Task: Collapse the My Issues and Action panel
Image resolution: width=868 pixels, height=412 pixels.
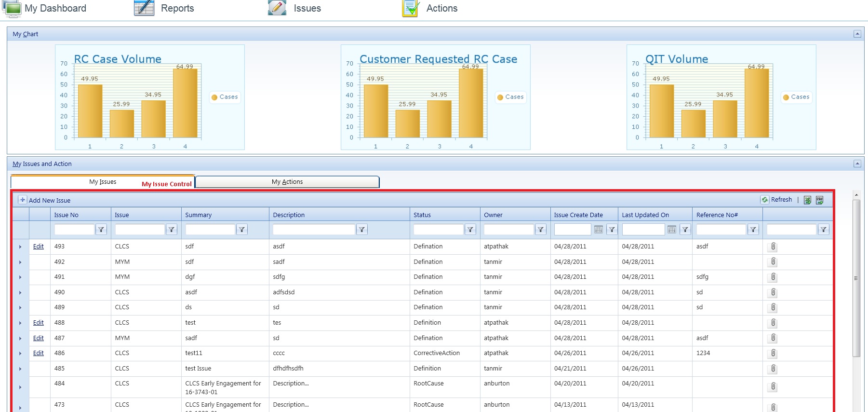Action: point(857,164)
